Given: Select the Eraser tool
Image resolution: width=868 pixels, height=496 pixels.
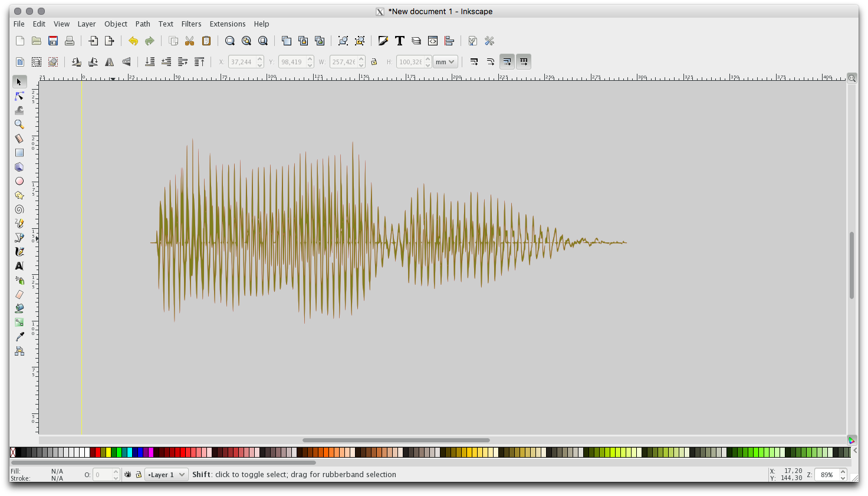Looking at the screenshot, I should coord(19,294).
